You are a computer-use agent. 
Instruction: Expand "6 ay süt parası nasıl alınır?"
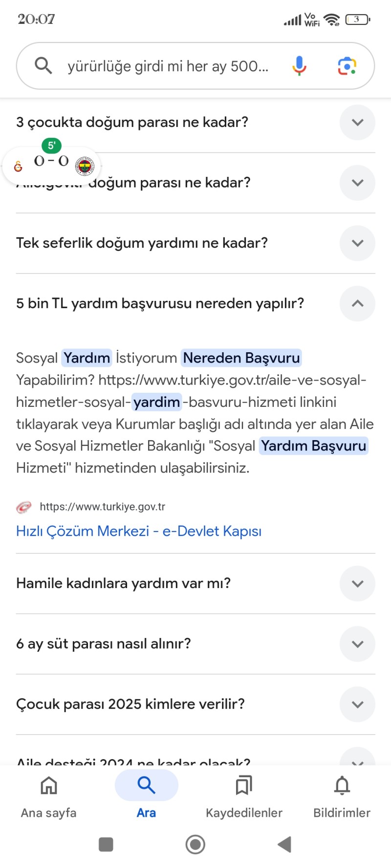357,644
